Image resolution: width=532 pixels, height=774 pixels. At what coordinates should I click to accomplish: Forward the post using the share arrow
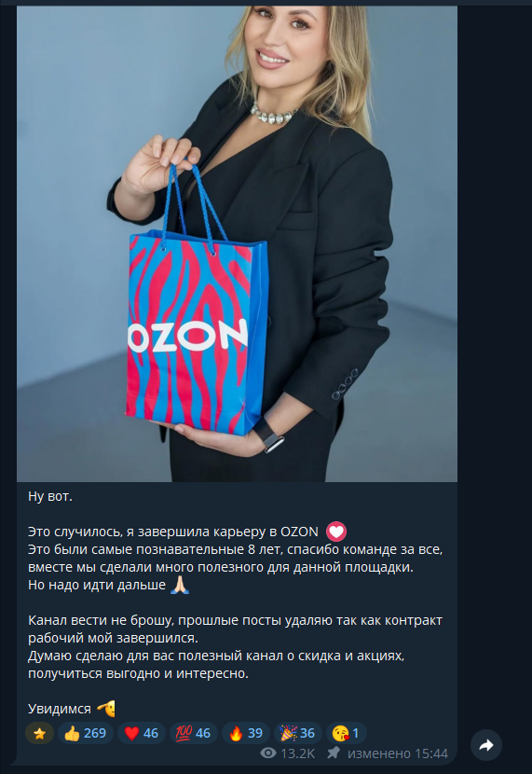coord(486,745)
